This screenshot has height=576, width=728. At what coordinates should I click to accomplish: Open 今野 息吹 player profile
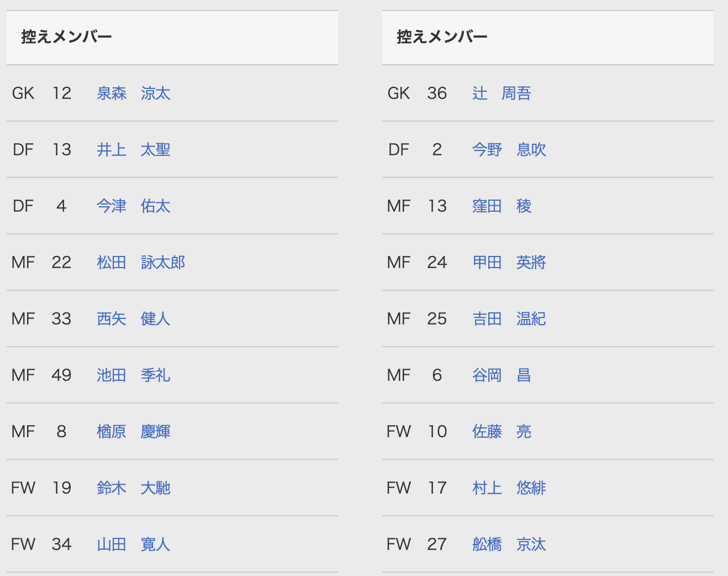coord(509,150)
